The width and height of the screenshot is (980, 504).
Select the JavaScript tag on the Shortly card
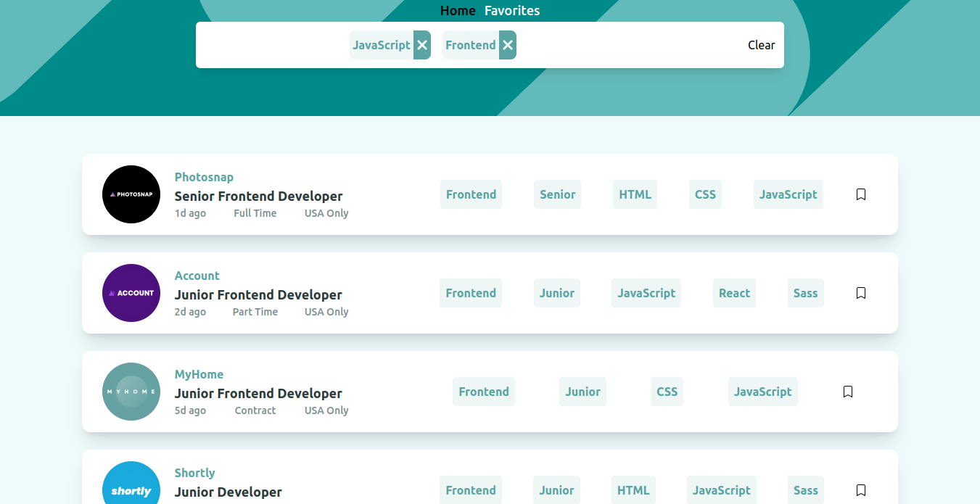click(x=722, y=490)
